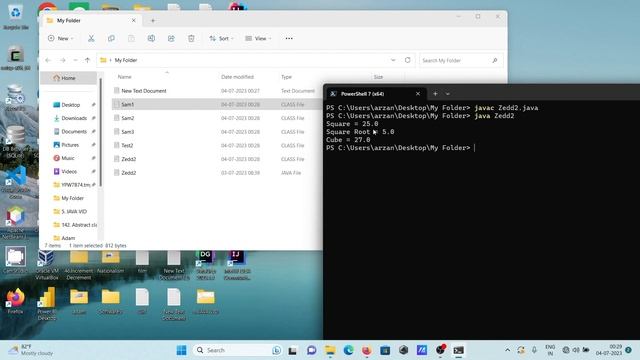The width and height of the screenshot is (640, 360).
Task: Open Documents in the navigation pane
Action: [x=74, y=131]
